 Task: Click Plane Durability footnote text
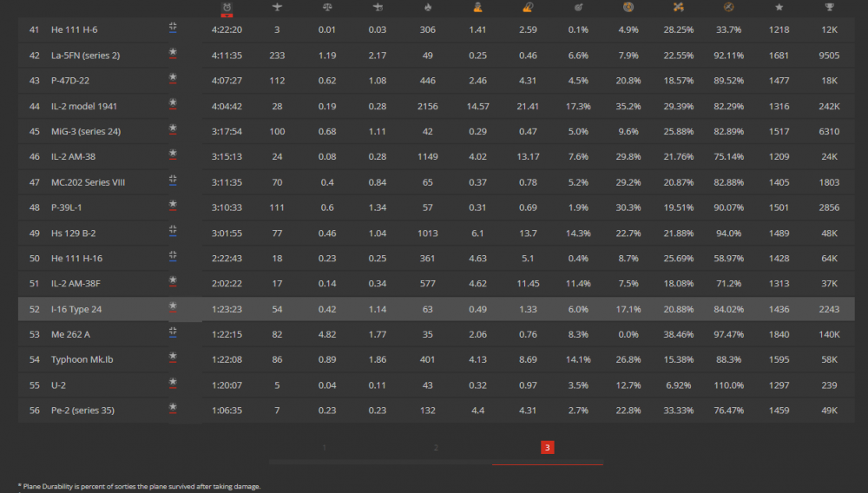coord(139,486)
